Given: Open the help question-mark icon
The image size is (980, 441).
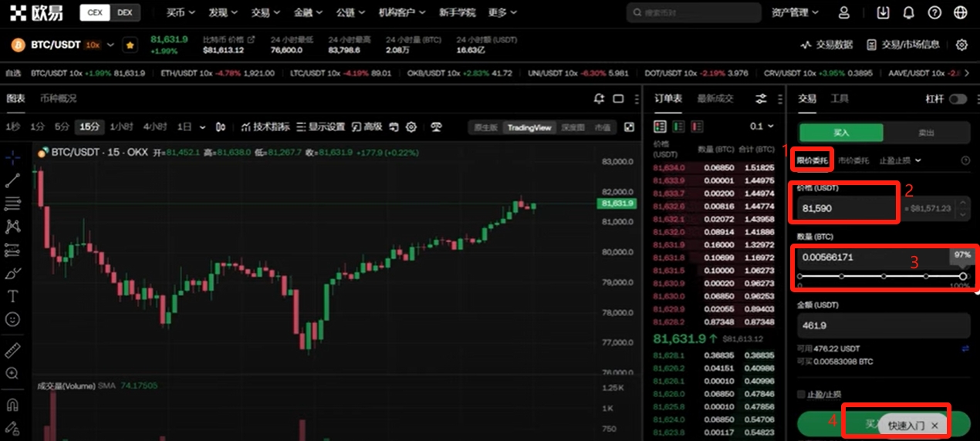Looking at the screenshot, I should click(x=934, y=13).
